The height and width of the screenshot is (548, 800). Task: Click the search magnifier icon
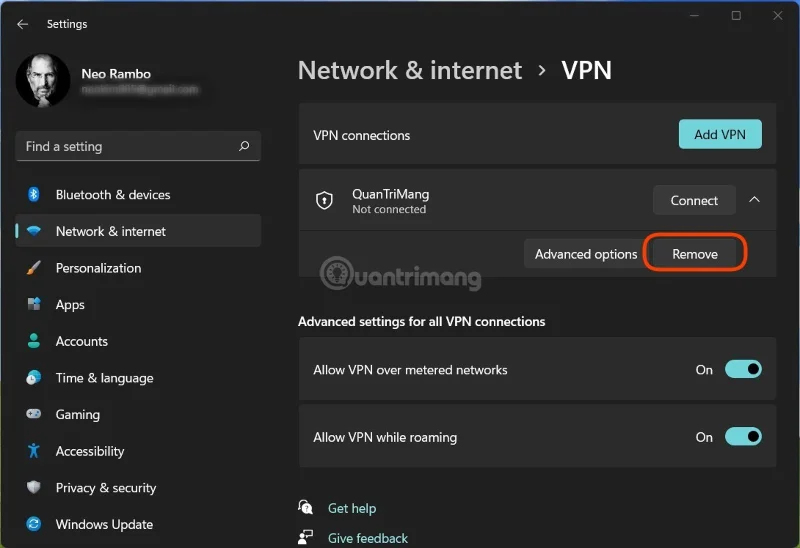[244, 146]
